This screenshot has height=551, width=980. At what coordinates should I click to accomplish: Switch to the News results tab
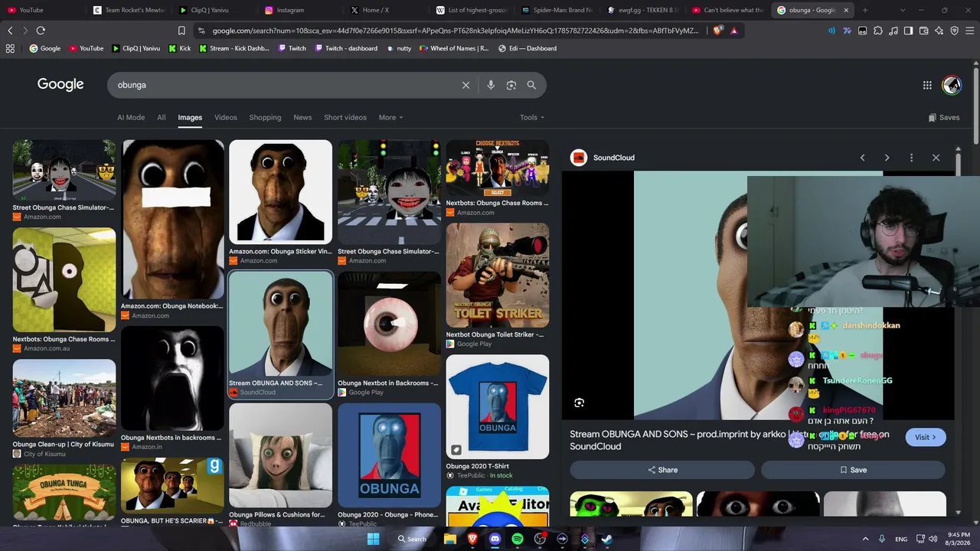pos(302,117)
